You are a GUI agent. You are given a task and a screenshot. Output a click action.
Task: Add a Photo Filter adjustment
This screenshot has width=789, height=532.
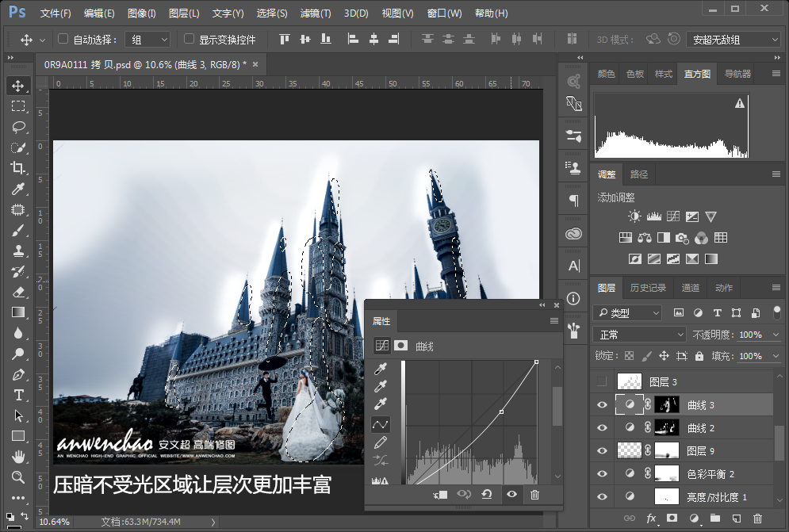click(682, 238)
